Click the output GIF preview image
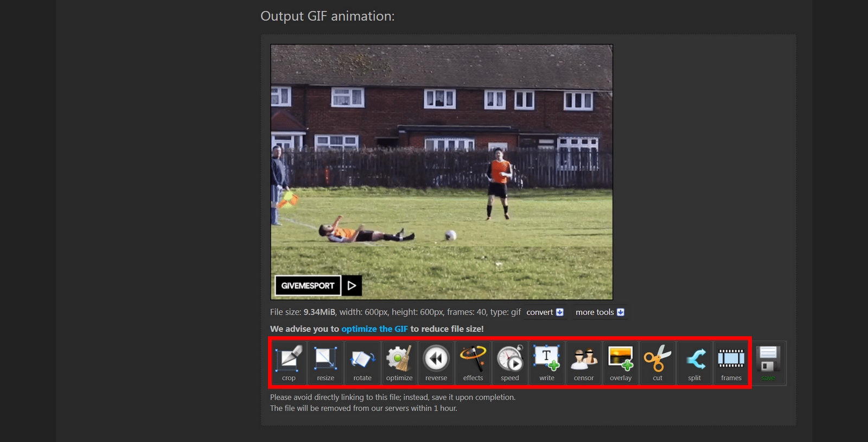The image size is (868, 442). (442, 172)
